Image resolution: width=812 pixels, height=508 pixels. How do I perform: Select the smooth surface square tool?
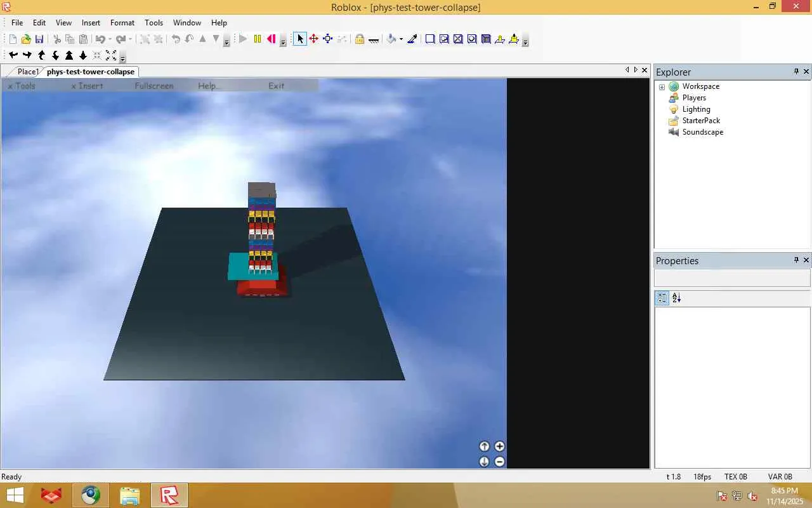tap(430, 39)
